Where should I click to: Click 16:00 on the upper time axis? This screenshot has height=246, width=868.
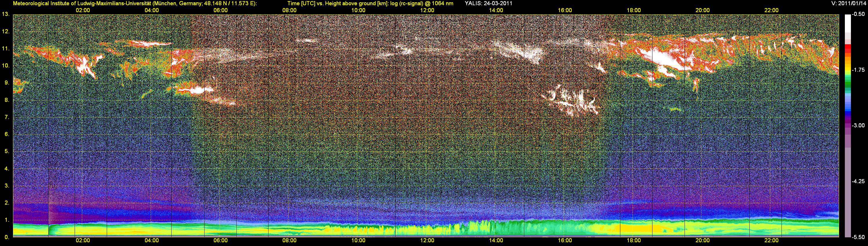pyautogui.click(x=565, y=10)
